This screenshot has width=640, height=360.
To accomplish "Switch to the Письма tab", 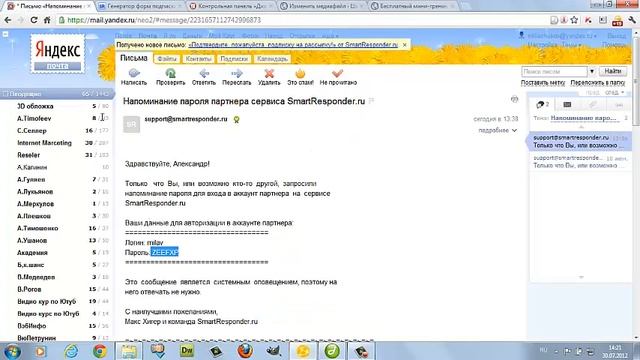I will point(134,58).
